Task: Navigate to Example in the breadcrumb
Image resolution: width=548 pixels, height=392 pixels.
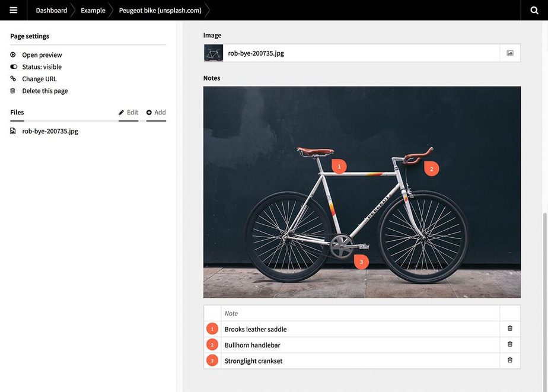Action: tap(93, 10)
